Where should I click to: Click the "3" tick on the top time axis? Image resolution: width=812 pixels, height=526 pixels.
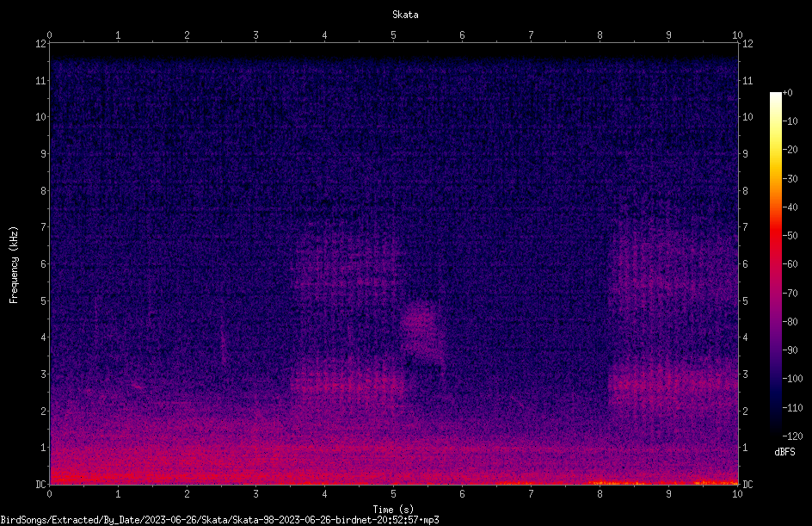(x=255, y=35)
